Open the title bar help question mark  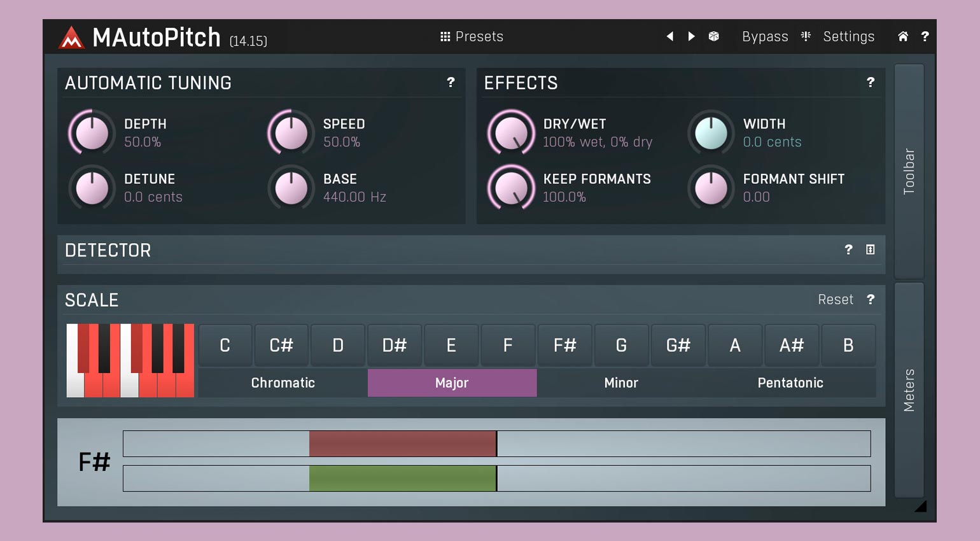[x=925, y=37]
